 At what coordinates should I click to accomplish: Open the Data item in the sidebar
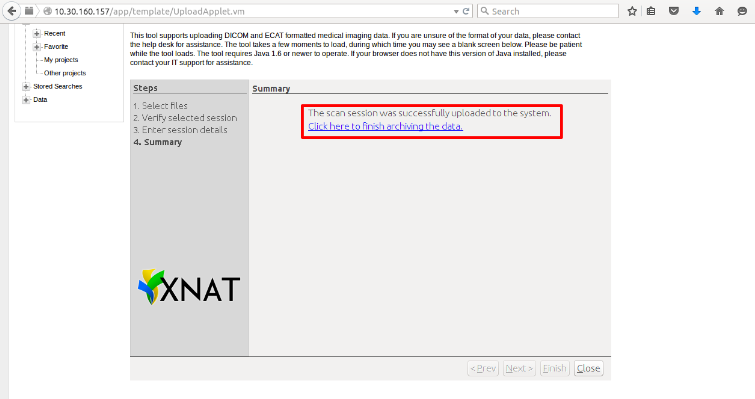40,100
